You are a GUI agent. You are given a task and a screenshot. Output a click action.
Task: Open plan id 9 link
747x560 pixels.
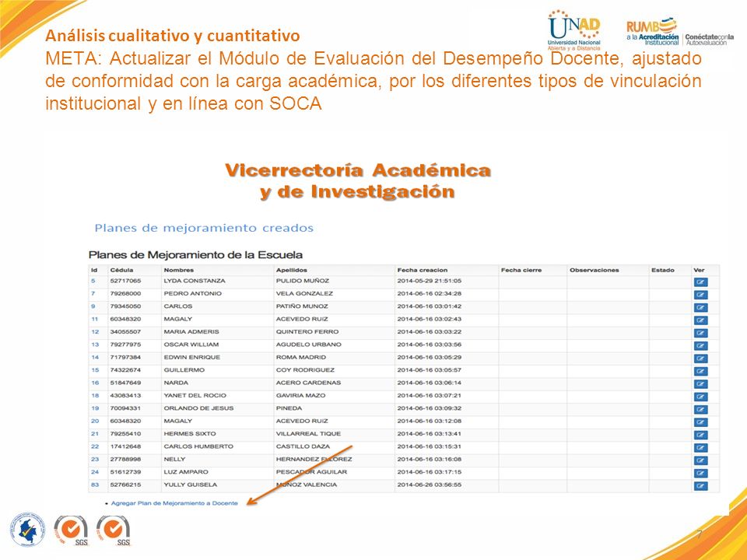(x=93, y=306)
